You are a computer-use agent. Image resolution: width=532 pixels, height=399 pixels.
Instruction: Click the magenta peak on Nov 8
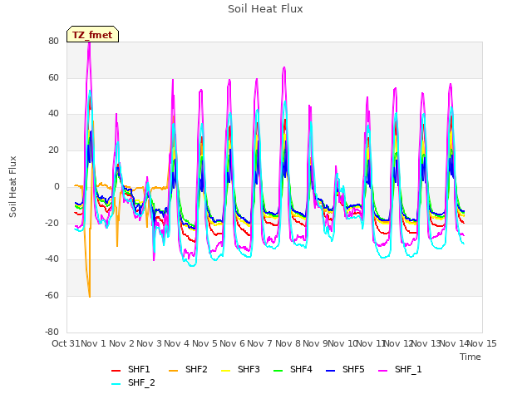point(284,68)
